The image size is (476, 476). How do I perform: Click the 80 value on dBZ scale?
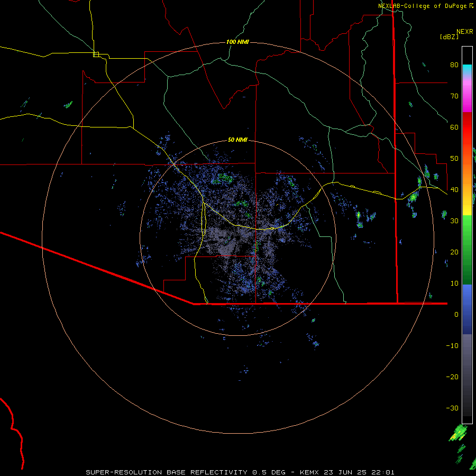click(x=454, y=65)
